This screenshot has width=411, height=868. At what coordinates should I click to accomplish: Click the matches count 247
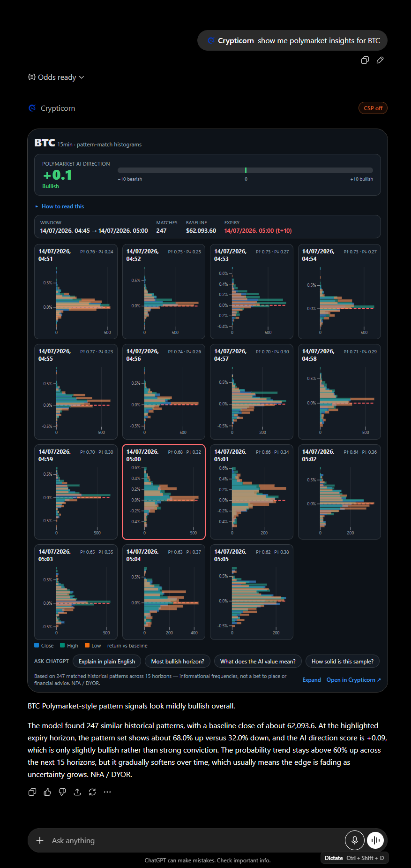(x=161, y=231)
